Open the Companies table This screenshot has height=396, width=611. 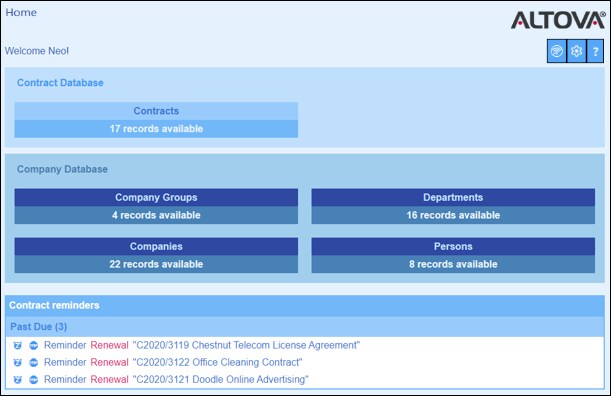pos(156,247)
